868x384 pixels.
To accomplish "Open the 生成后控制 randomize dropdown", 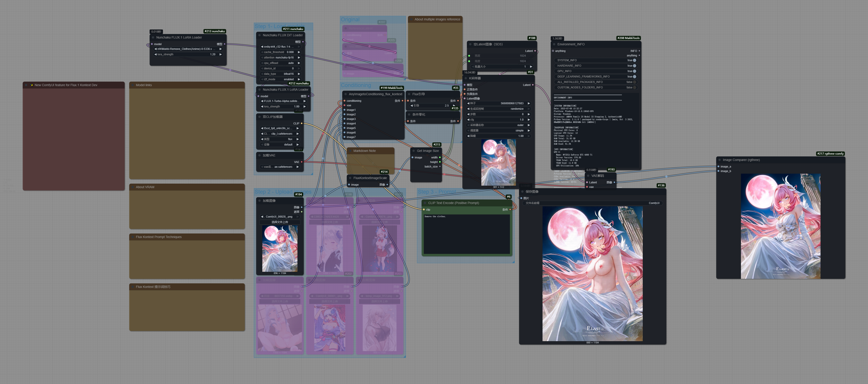I will click(498, 109).
